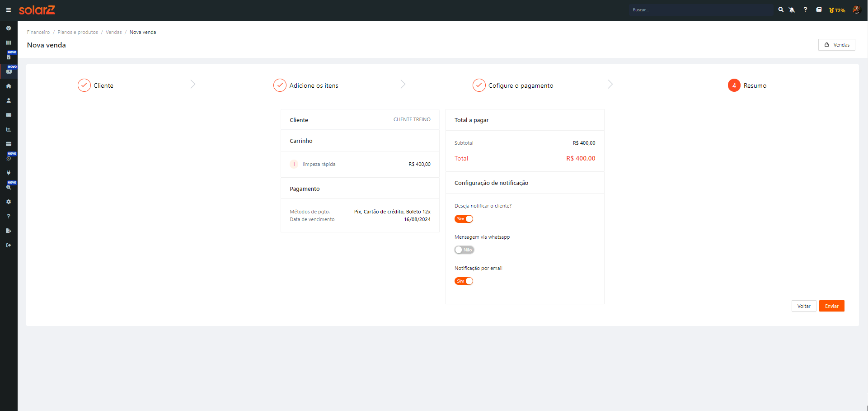Open the medal 72% progress indicator
Viewport: 868px width, 411px height.
click(x=837, y=10)
